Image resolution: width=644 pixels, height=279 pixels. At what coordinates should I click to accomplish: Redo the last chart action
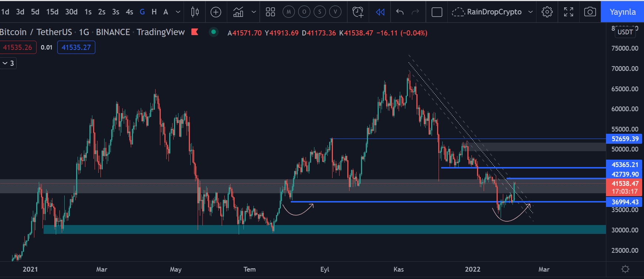point(415,12)
